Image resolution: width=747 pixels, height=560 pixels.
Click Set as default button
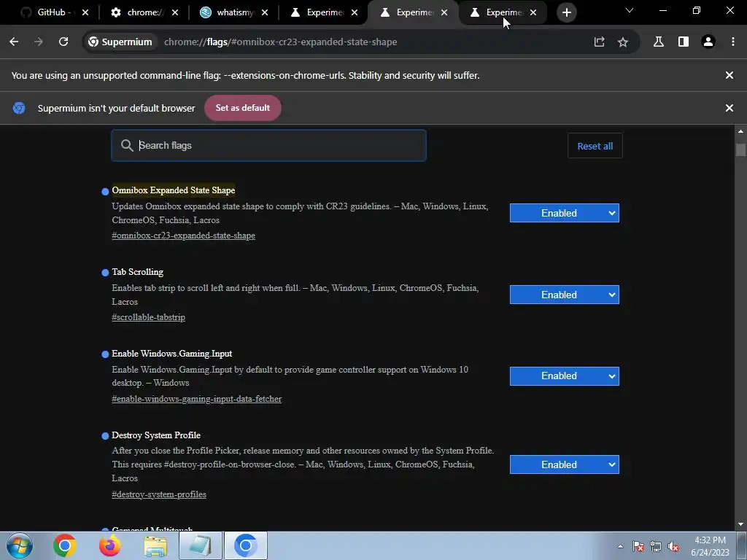coord(242,108)
